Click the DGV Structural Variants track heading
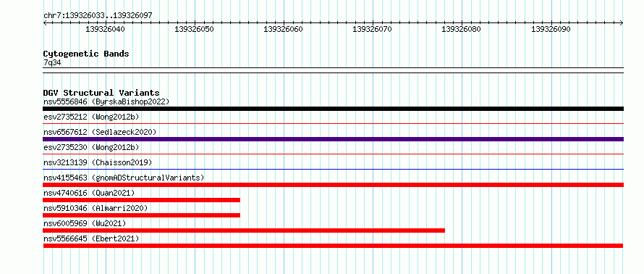 tap(101, 93)
